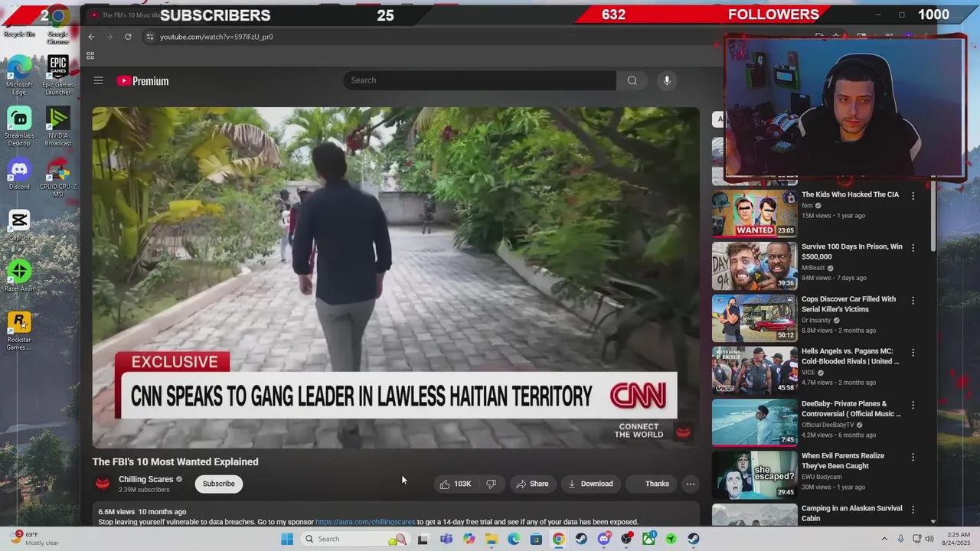Screen dimensions: 980x551
Task: Download the current video
Action: (590, 484)
